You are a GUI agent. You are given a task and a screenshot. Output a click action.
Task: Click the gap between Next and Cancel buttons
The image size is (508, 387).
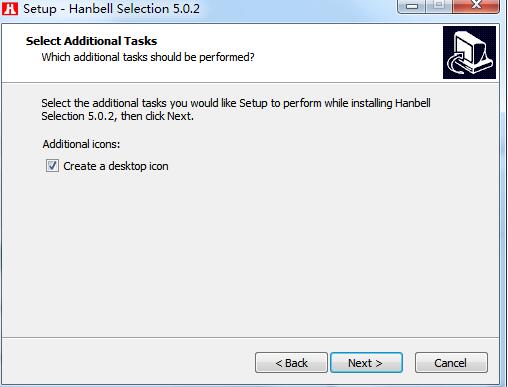[x=409, y=363]
